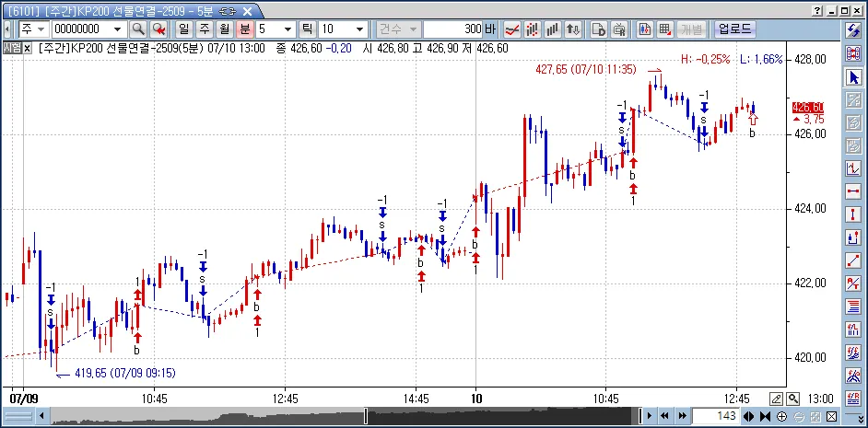The width and height of the screenshot is (868, 428).
Task: Select the horizontal line drawing tool
Action: pos(853,191)
